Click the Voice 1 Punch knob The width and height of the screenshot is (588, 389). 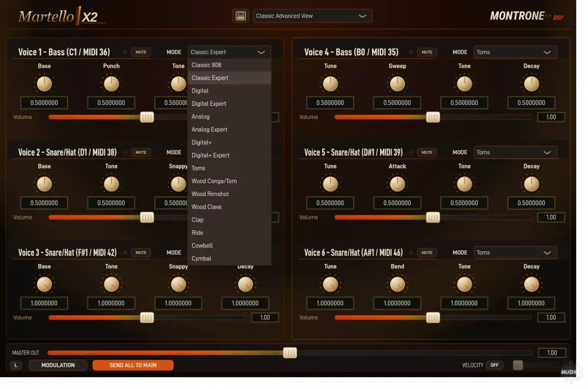(111, 84)
